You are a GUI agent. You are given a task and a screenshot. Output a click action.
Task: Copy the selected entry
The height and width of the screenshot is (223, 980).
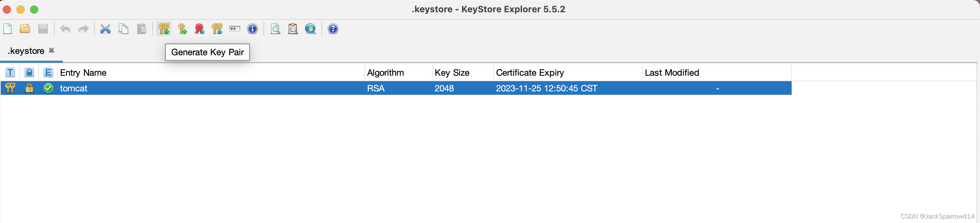pos(124,29)
